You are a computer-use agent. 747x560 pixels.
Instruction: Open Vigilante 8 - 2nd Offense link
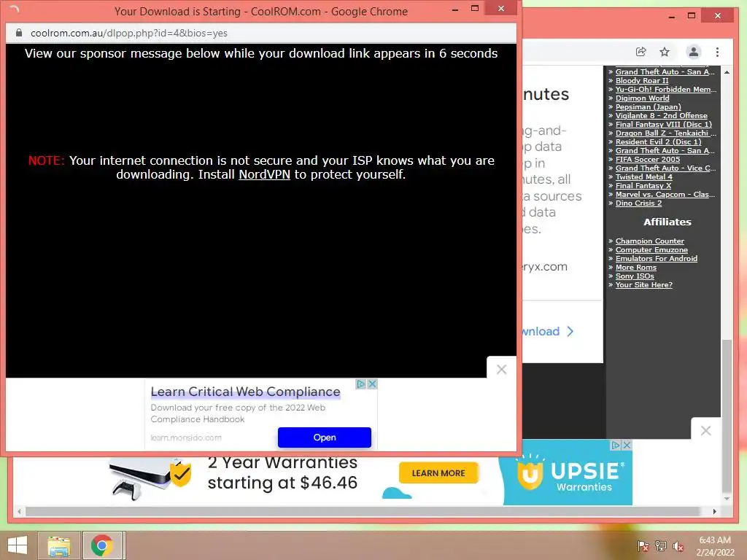(x=661, y=116)
